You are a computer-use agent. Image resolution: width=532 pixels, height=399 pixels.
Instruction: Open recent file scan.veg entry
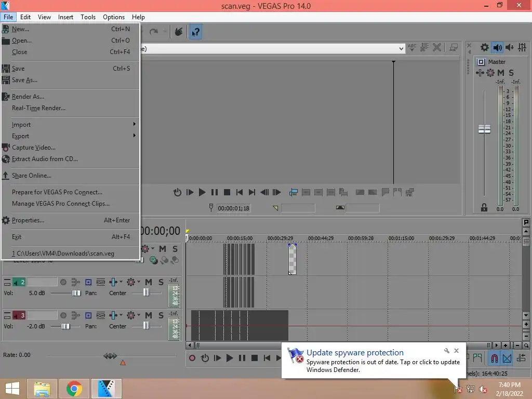click(70, 254)
